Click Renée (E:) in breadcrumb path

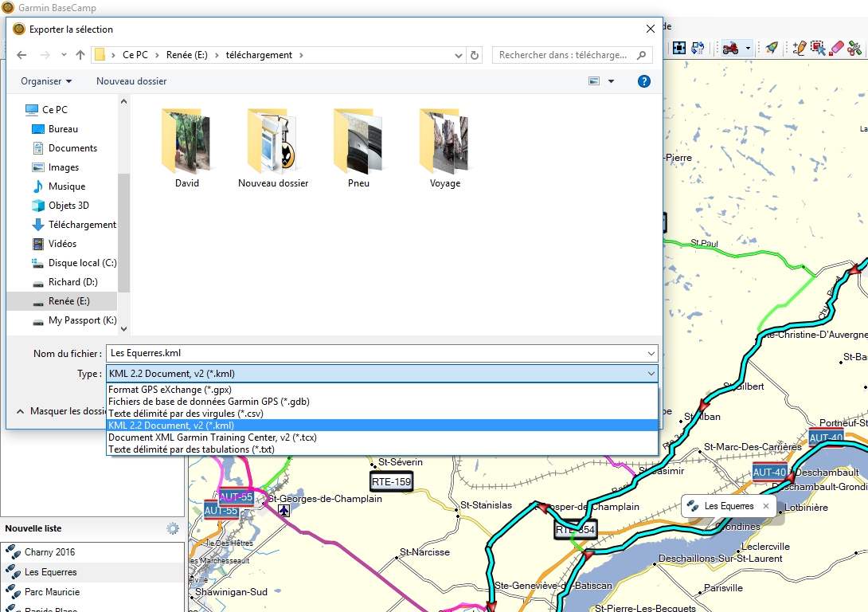187,55
